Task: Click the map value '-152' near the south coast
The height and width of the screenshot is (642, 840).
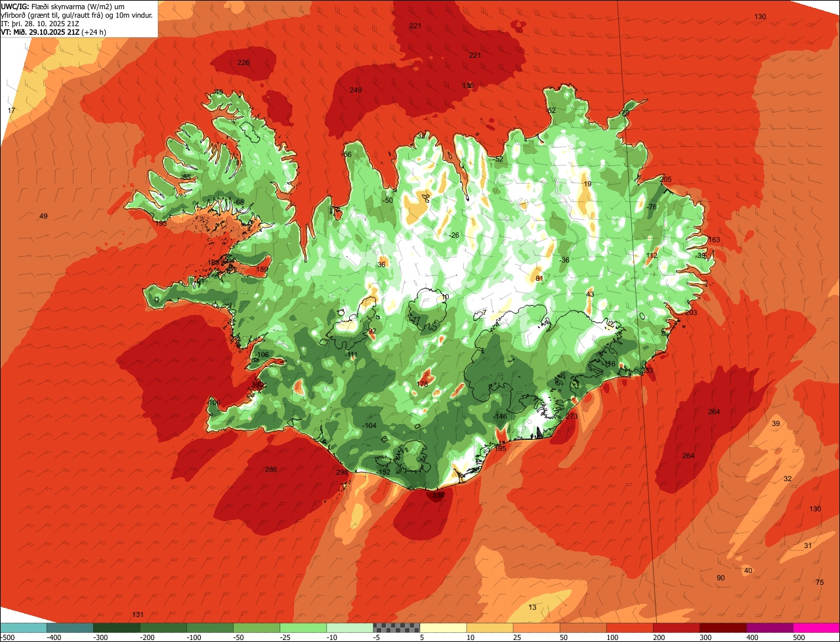Action: tap(384, 472)
